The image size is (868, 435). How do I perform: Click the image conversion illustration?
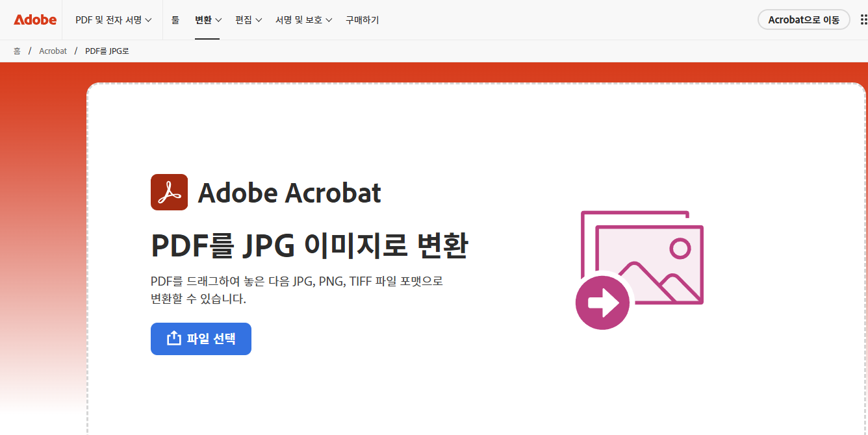(639, 269)
